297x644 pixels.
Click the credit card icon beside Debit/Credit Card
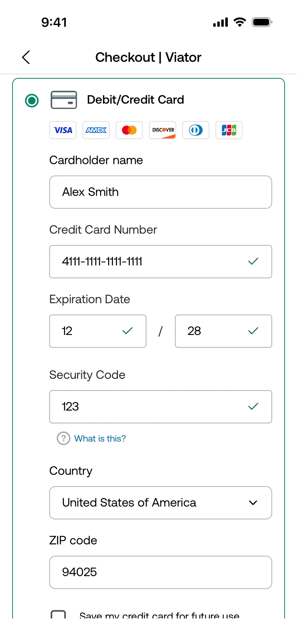(x=64, y=100)
